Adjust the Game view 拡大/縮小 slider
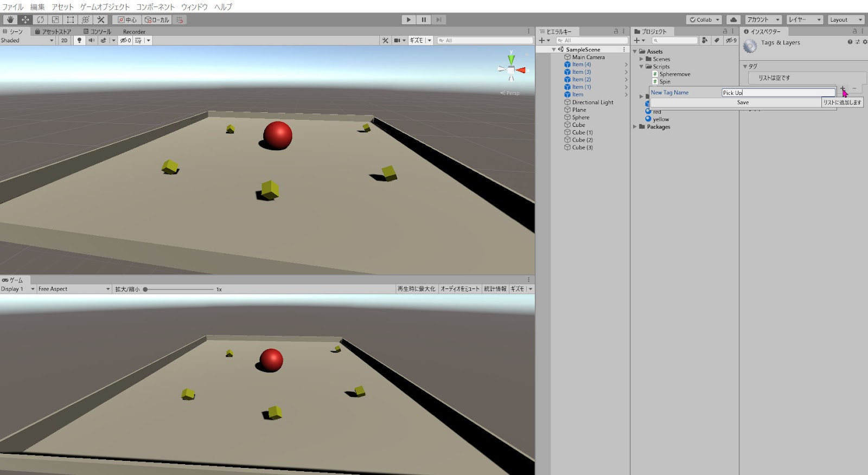The height and width of the screenshot is (475, 868). tap(178, 290)
